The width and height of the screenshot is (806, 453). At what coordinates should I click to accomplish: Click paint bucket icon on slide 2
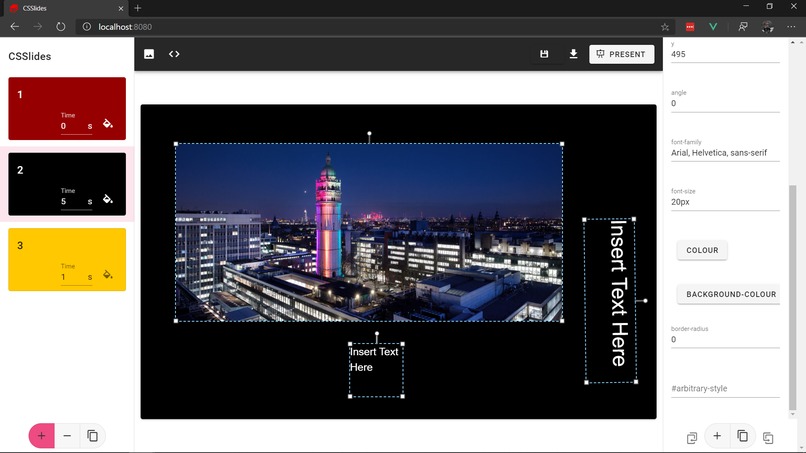tap(107, 199)
